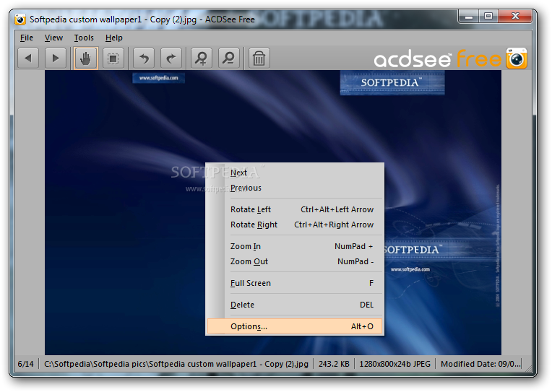Open Options... from the context menu
This screenshot has height=392, width=552.
pos(295,326)
